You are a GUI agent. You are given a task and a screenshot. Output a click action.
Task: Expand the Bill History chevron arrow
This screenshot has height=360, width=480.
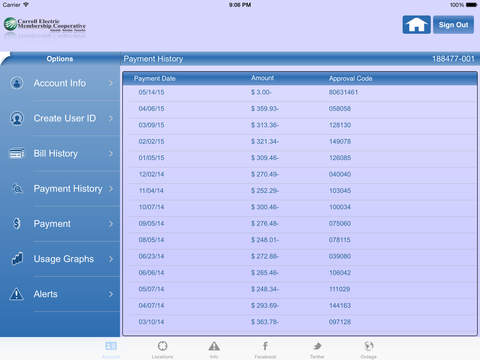point(111,153)
